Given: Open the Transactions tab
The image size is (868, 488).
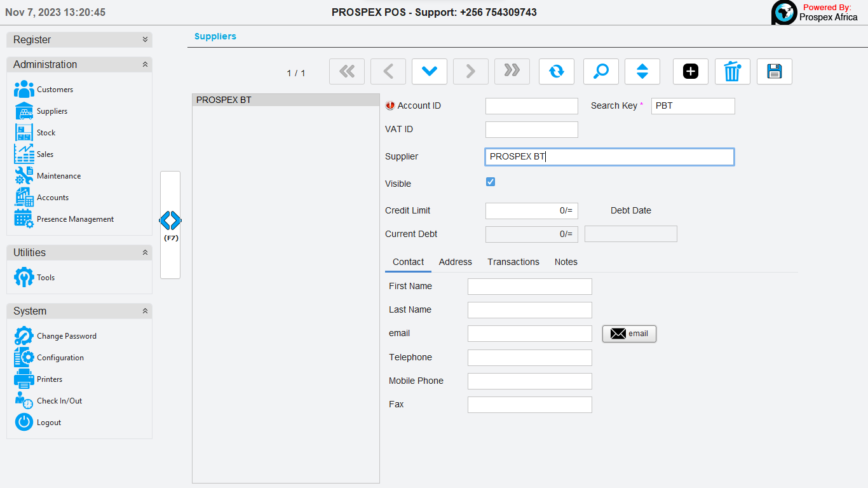Looking at the screenshot, I should tap(513, 262).
